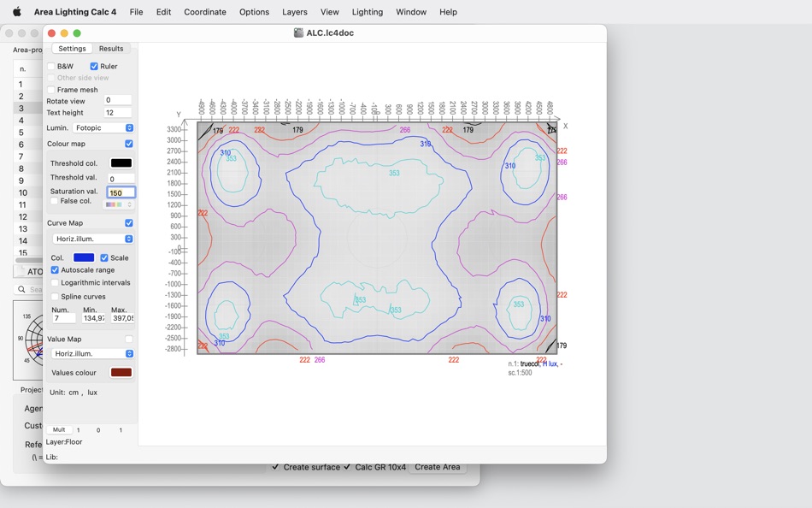This screenshot has height=508, width=812.
Task: Select row 13 in background list
Action: coord(28,229)
